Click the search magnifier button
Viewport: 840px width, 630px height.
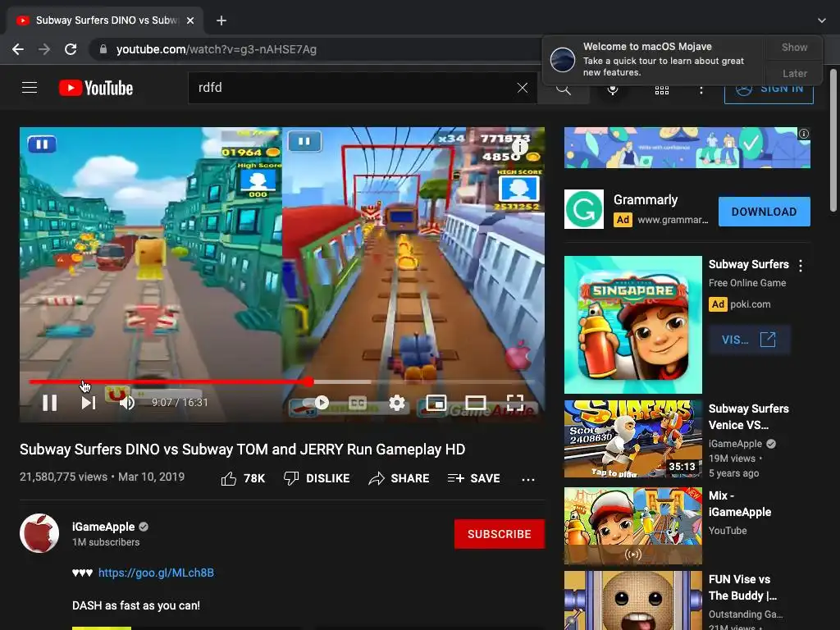pyautogui.click(x=563, y=89)
